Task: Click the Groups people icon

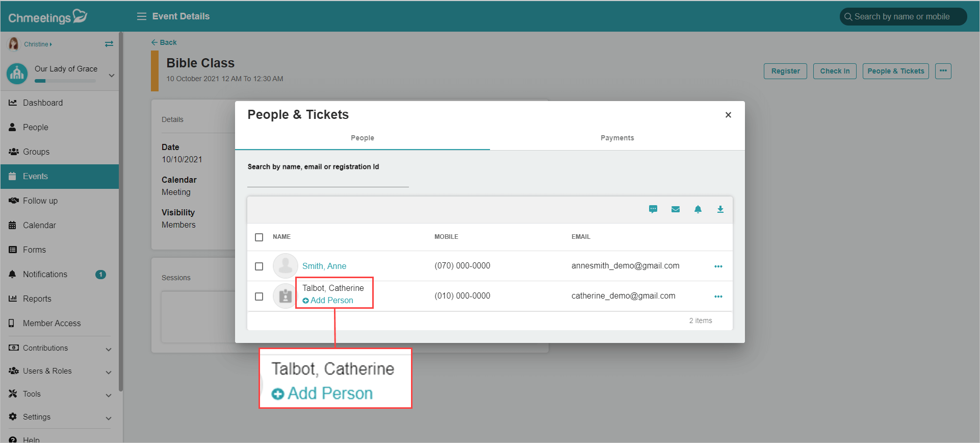Action: pos(13,152)
